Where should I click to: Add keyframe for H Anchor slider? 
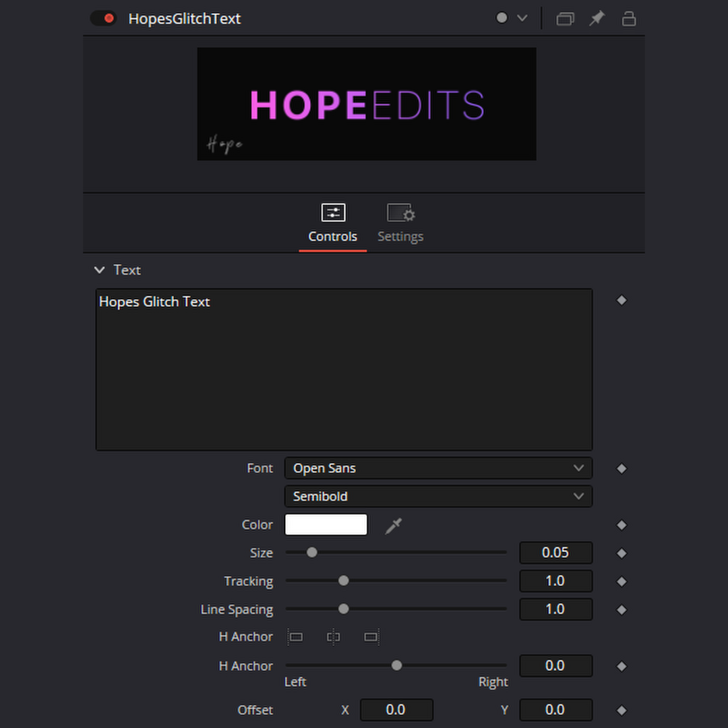click(621, 667)
